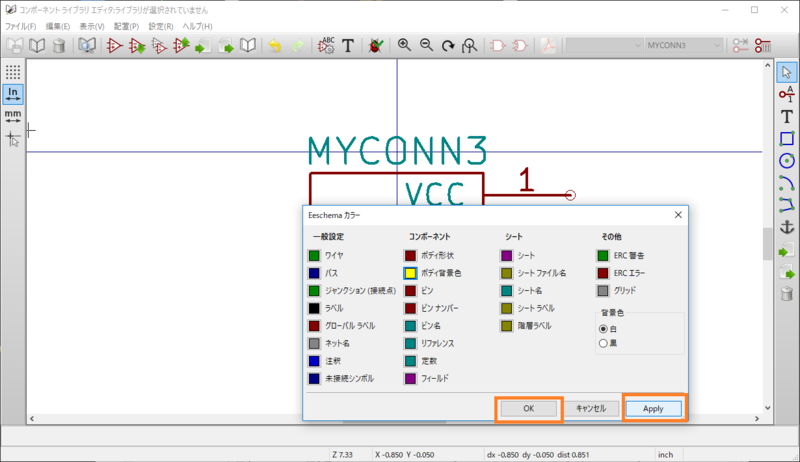Screen dimensions: 800x462
Task: Open the PDF documentation icon
Action: 548,46
